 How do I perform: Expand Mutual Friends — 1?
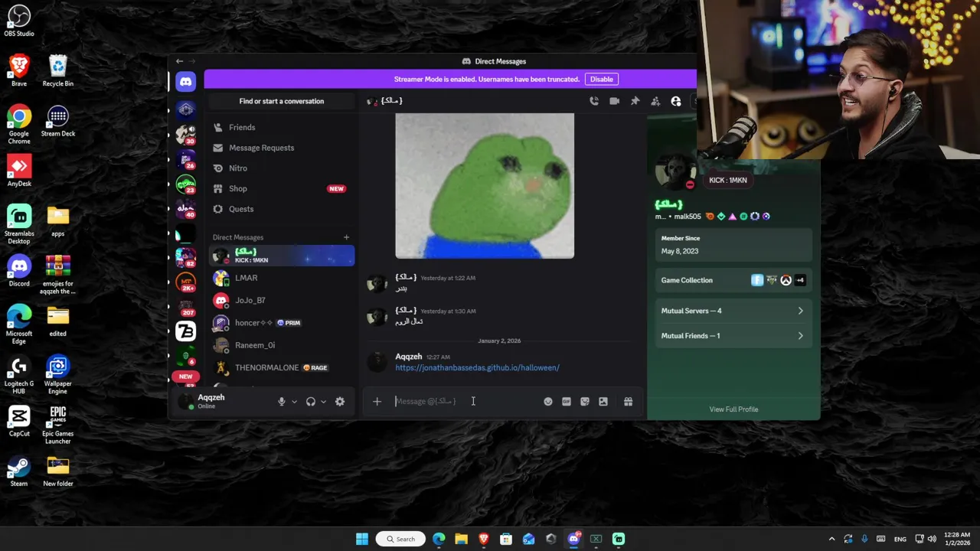click(733, 336)
